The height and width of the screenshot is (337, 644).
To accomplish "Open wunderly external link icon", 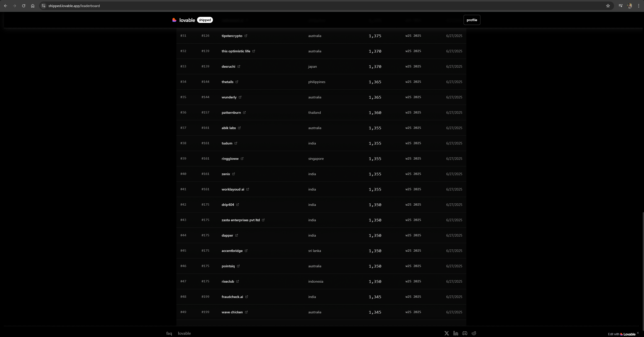I will click(x=240, y=97).
